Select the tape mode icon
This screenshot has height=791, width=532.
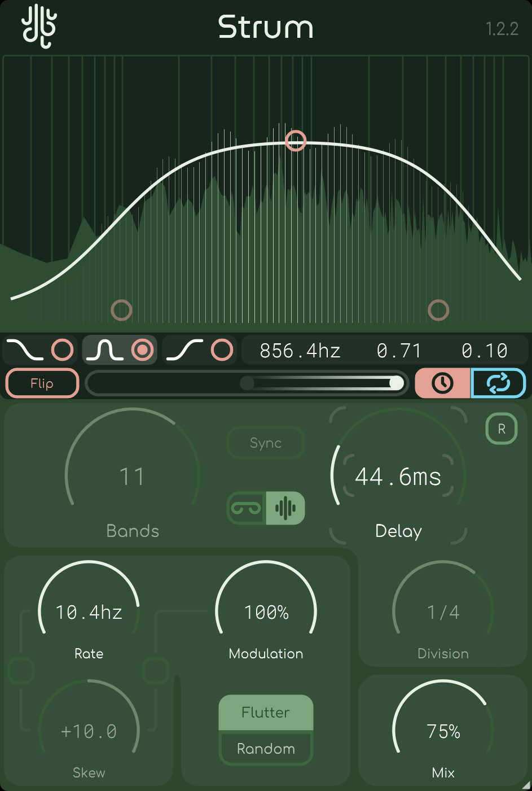tap(247, 508)
